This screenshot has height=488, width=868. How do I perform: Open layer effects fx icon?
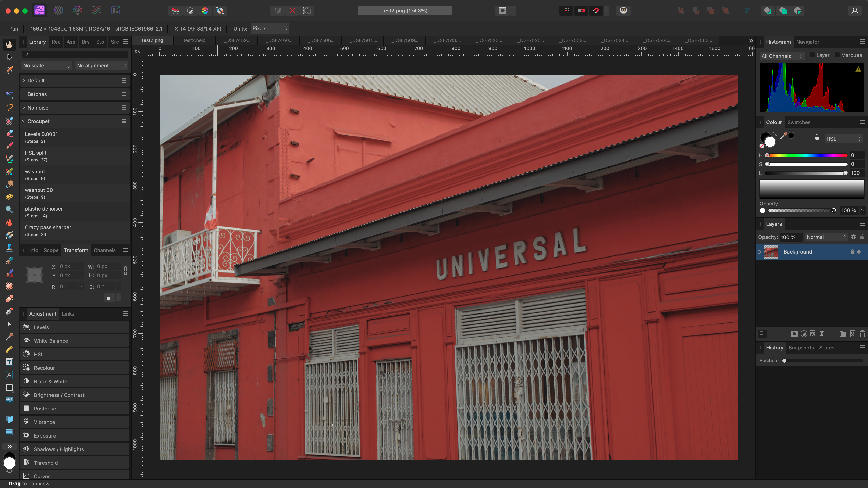click(813, 334)
